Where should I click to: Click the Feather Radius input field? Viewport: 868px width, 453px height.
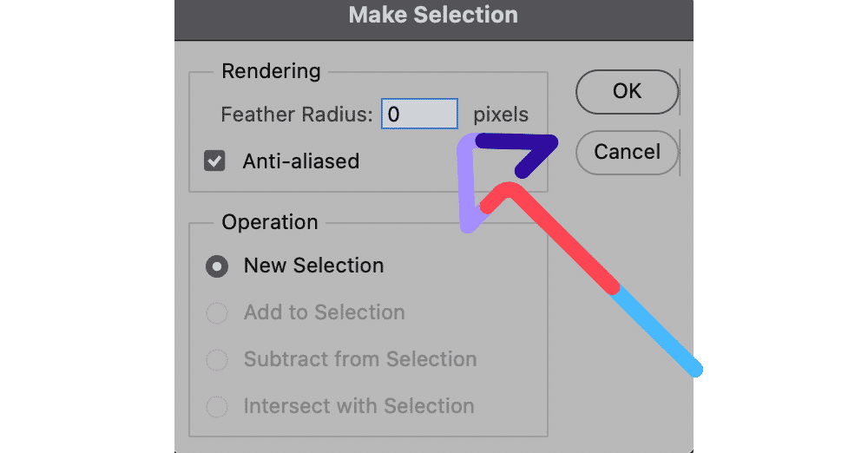click(419, 115)
